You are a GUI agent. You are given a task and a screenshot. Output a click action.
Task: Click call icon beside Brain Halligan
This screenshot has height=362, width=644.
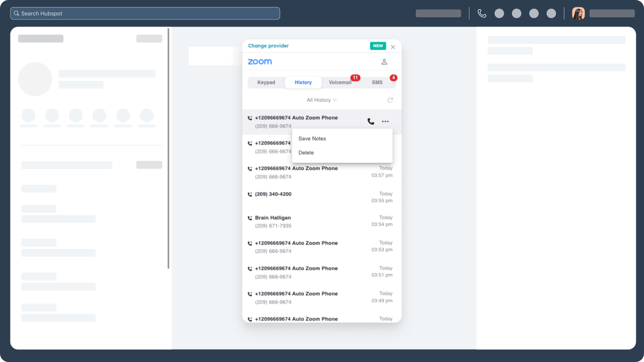(x=250, y=218)
